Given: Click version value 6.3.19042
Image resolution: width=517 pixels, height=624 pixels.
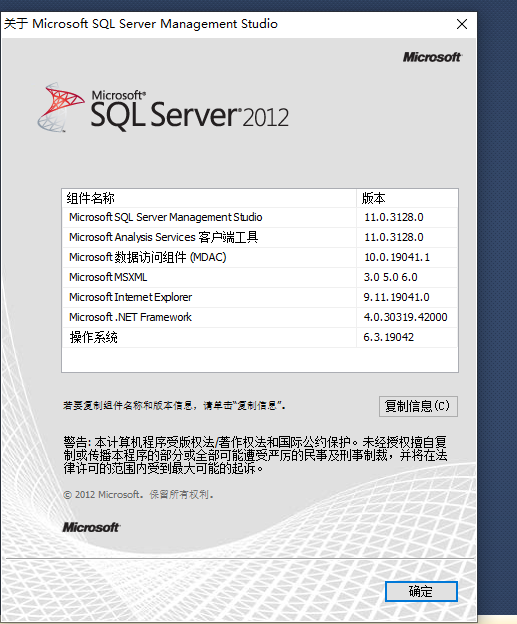Looking at the screenshot, I should click(x=388, y=337).
